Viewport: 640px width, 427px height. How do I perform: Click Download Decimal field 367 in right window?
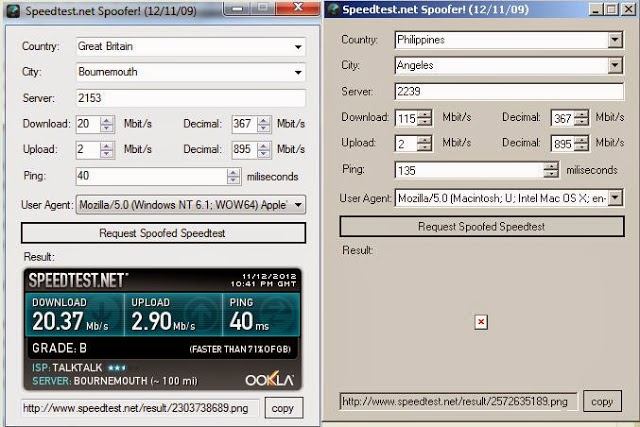[562, 118]
